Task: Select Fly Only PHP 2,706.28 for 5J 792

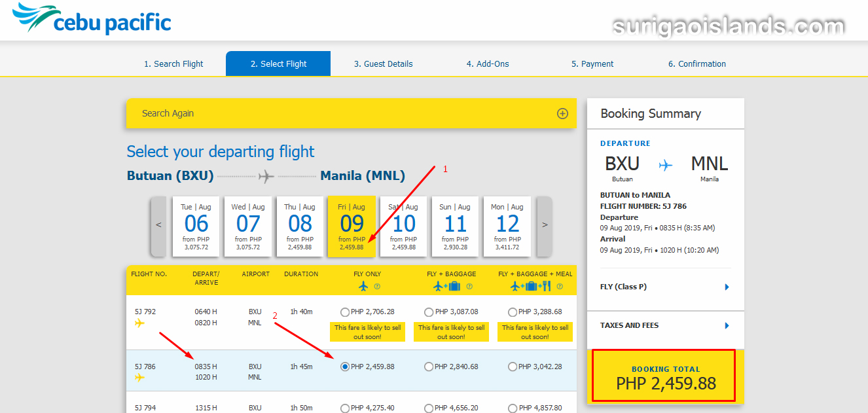Action: coord(345,312)
